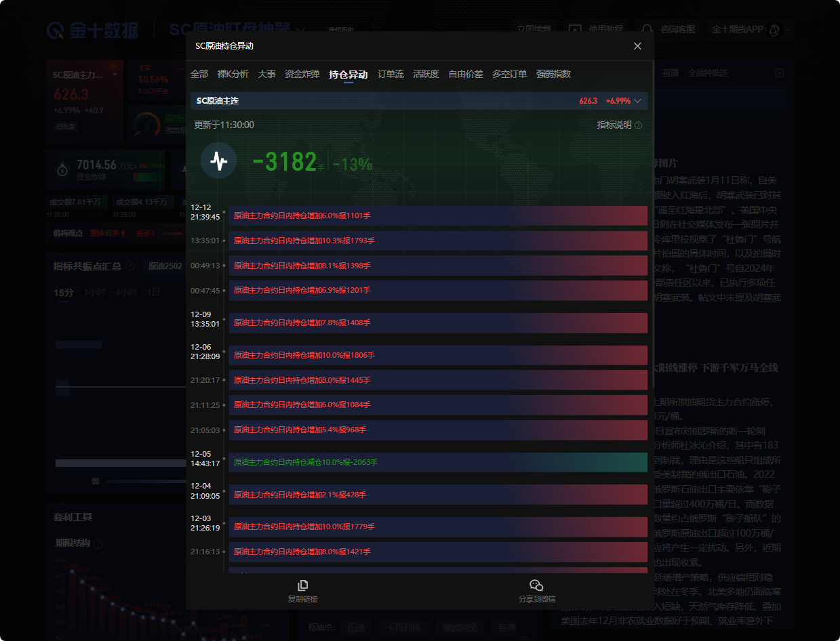Click the 资金炸弹 money bag icon
Image resolution: width=840 pixels, height=641 pixels.
(62, 169)
